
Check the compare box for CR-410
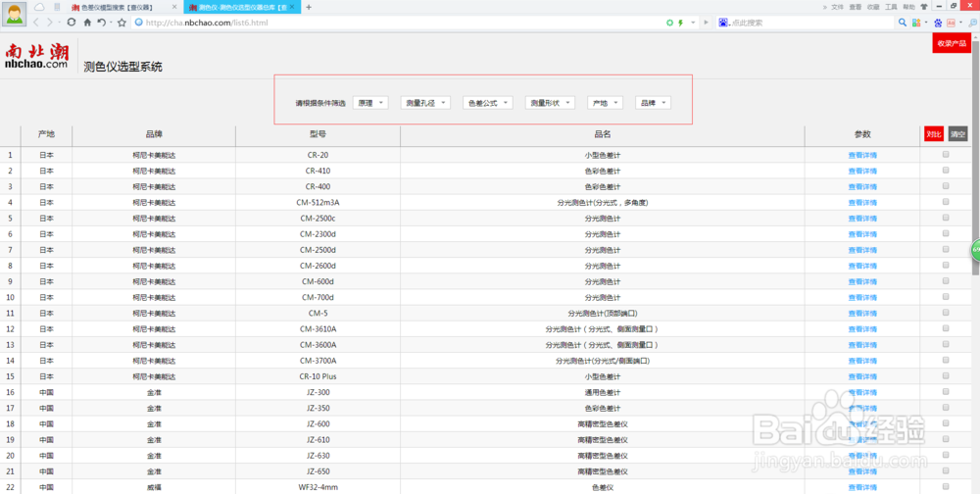(946, 171)
